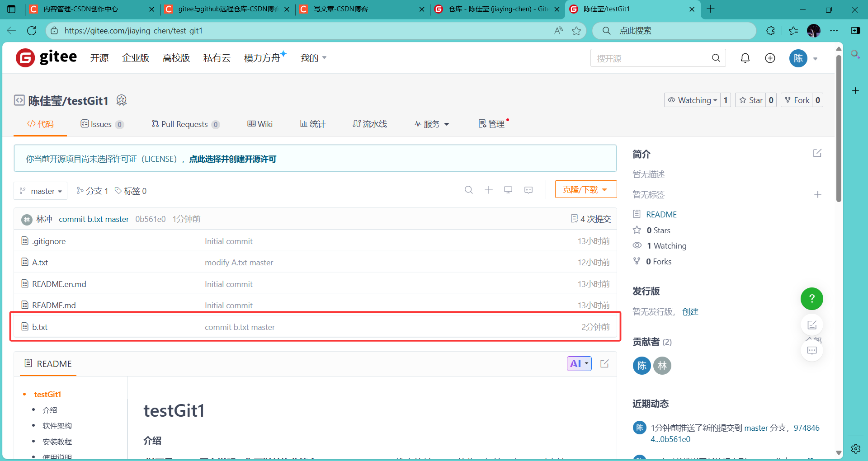868x461 pixels.
Task: Search files magnifier icon in repo toolbar
Action: pyautogui.click(x=469, y=190)
